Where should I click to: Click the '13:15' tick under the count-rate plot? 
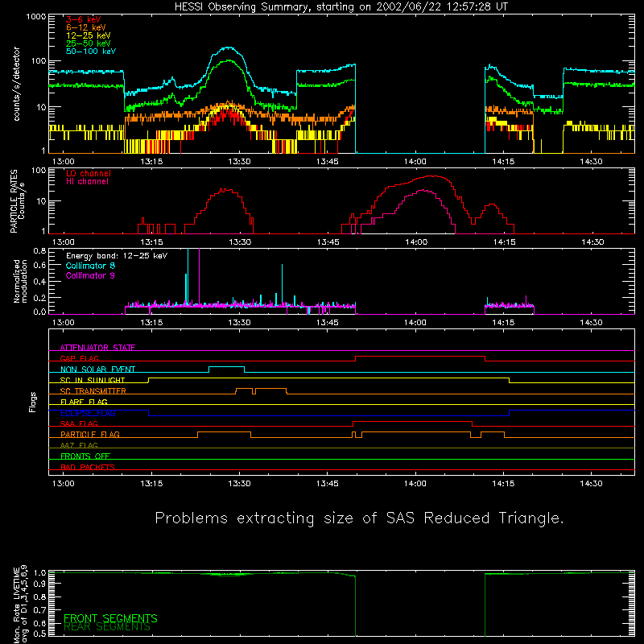pos(151,162)
